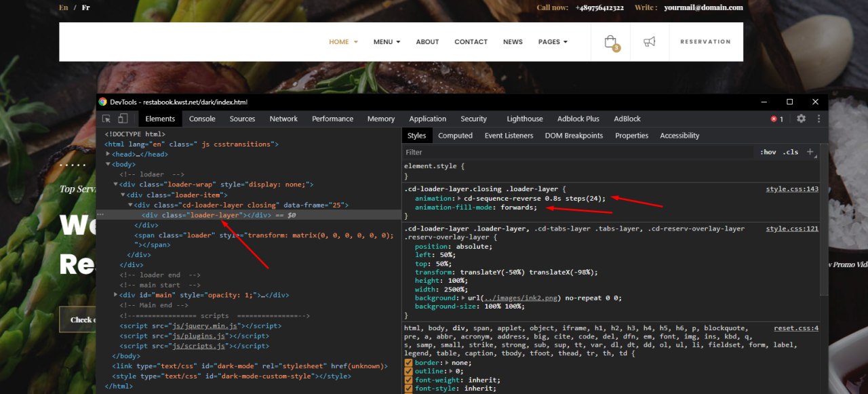Open DevTools three-dot customize menu
The image size is (868, 394).
tap(819, 119)
